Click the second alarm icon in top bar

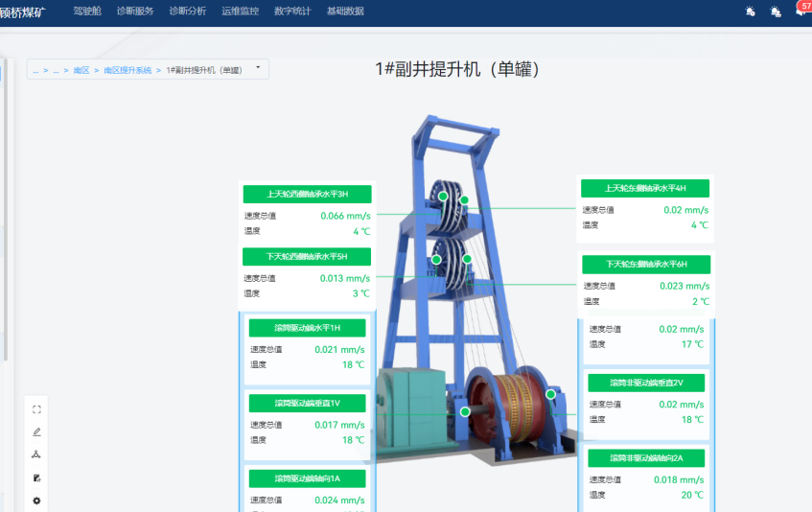click(776, 12)
